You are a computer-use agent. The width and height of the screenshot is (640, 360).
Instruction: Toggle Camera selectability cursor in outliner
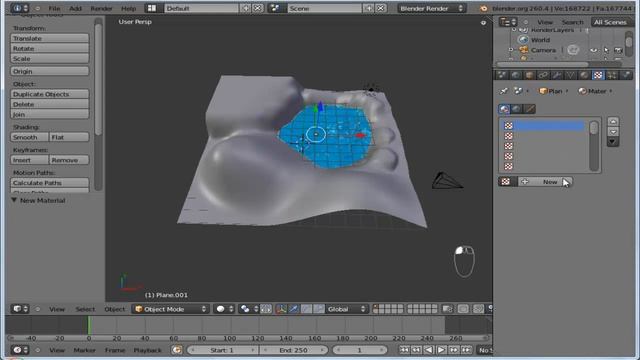(606, 50)
